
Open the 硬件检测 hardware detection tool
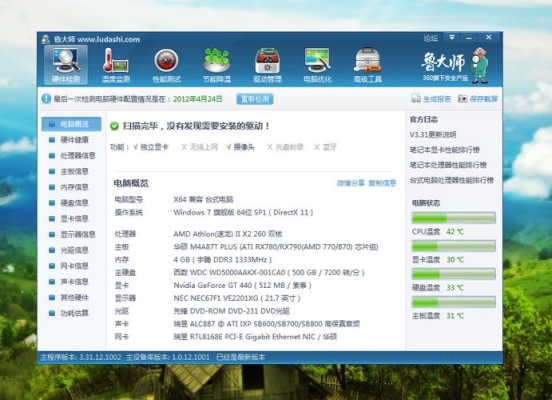(x=66, y=65)
